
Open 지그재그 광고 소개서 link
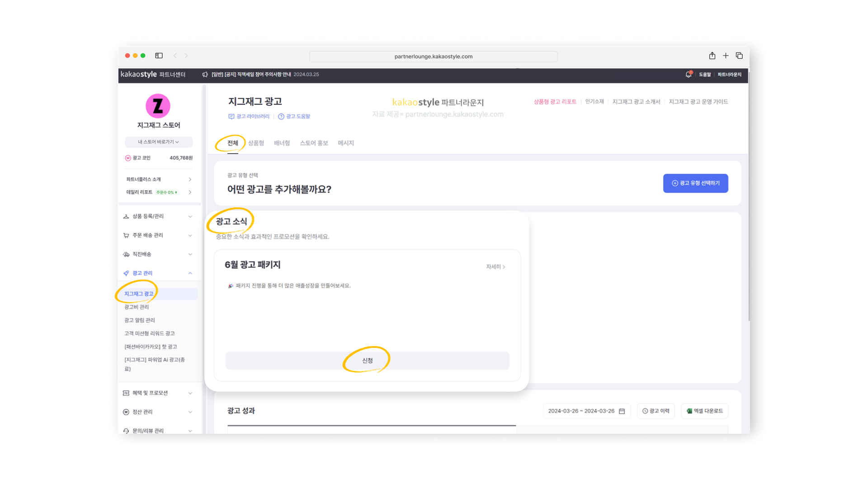[636, 102]
